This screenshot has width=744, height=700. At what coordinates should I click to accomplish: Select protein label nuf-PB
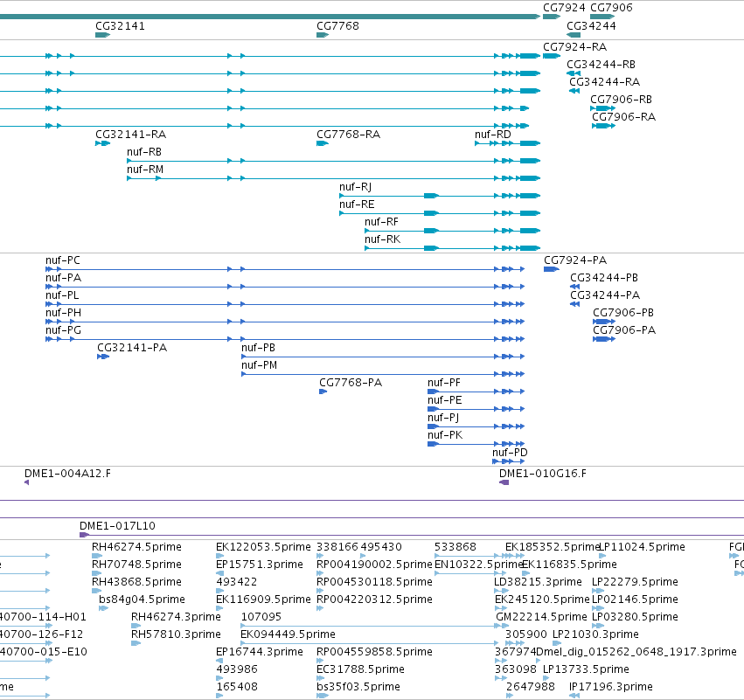point(259,348)
